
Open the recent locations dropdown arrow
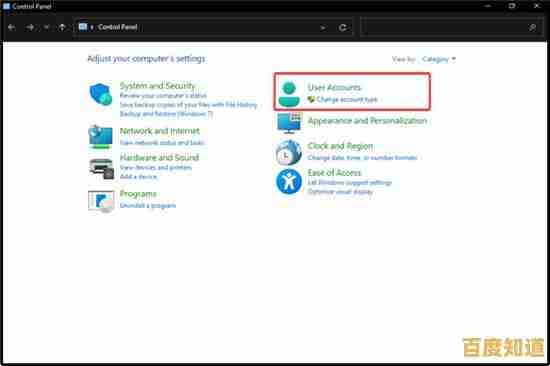click(x=46, y=27)
